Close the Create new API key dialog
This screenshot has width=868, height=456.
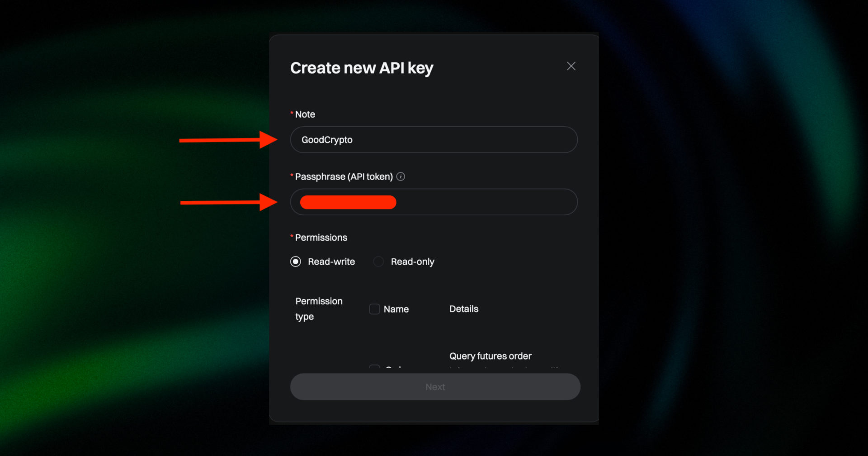[x=571, y=66]
